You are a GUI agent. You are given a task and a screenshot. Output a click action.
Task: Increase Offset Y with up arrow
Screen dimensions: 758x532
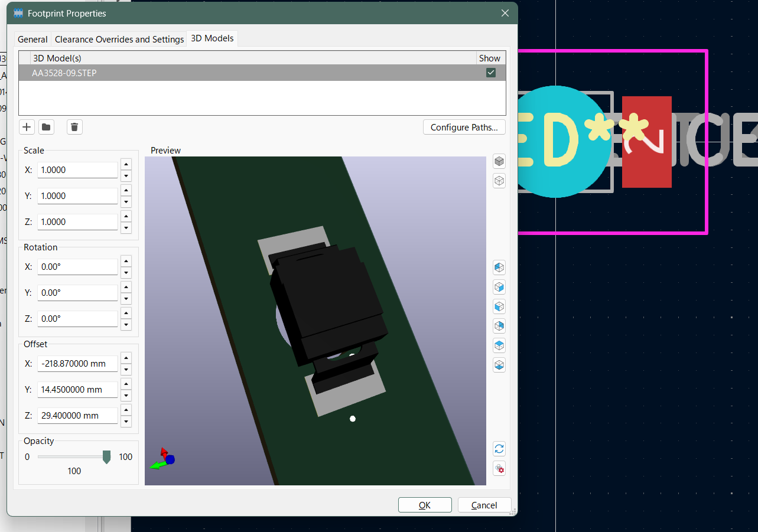click(x=126, y=384)
